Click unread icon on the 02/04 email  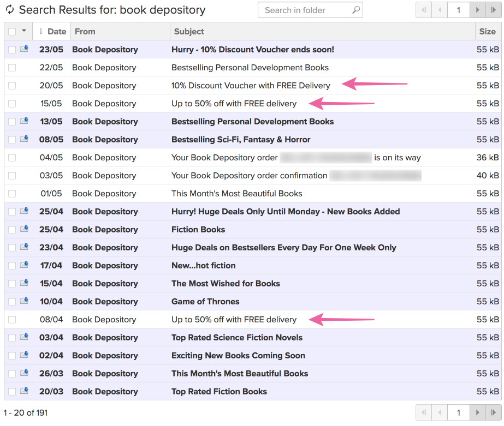tap(24, 355)
